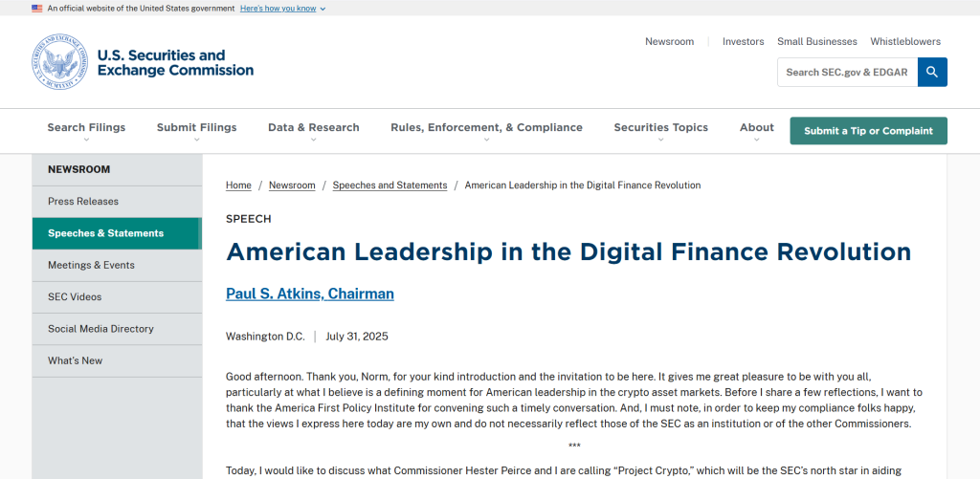Expand Rules, Enforcement, & Compliance menu
Image resolution: width=980 pixels, height=479 pixels.
(486, 131)
